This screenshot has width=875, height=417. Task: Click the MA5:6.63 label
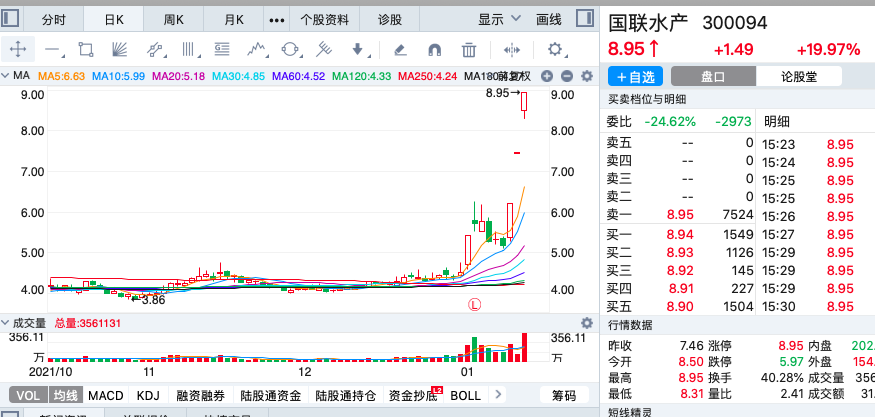coord(61,76)
